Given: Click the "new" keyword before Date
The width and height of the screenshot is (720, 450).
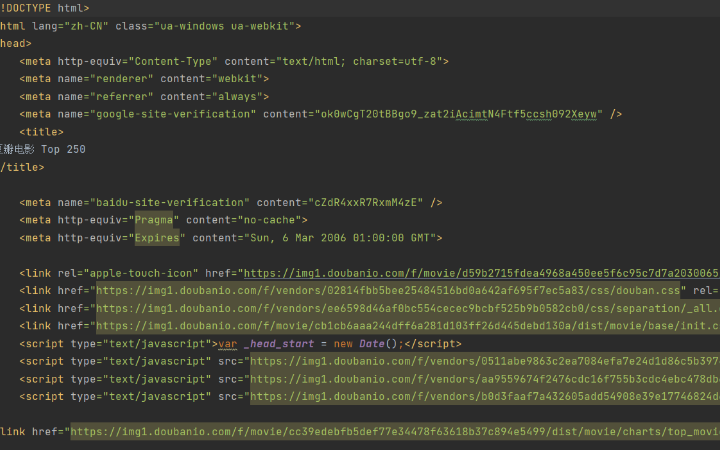Looking at the screenshot, I should pos(343,344).
